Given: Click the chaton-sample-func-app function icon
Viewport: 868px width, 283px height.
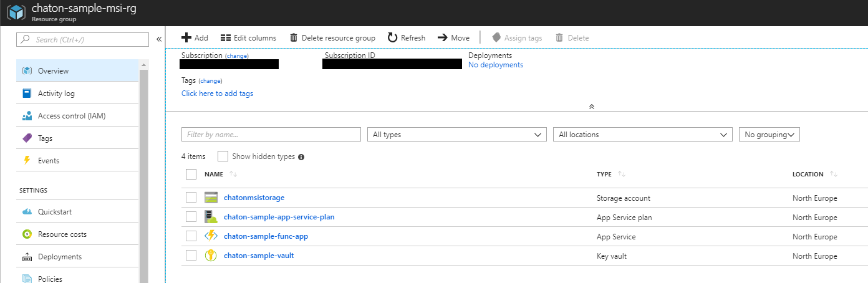Looking at the screenshot, I should point(211,236).
